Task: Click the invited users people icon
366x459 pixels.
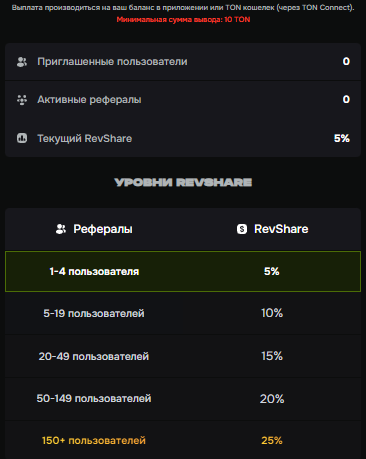Action: [x=22, y=62]
